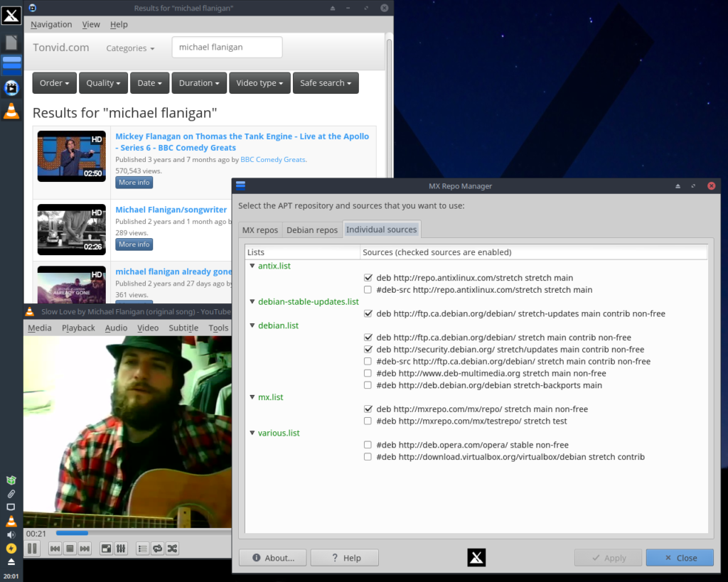Click the paperclip clipboard tray icon
Screen dimensions: 728x582
click(11, 494)
